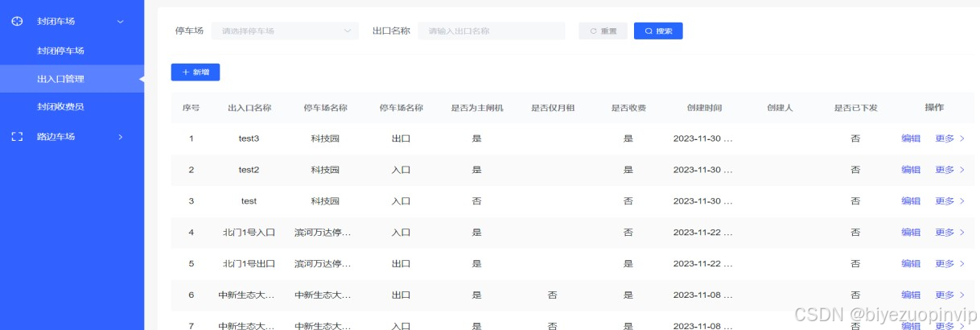
Task: Click 编辑 in row 3
Action: click(x=911, y=201)
